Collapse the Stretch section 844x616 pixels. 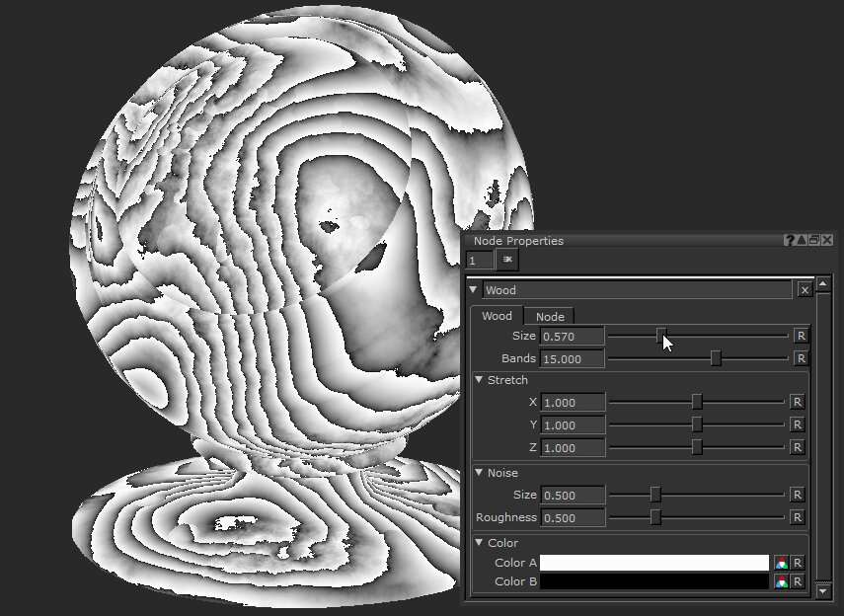tap(479, 380)
